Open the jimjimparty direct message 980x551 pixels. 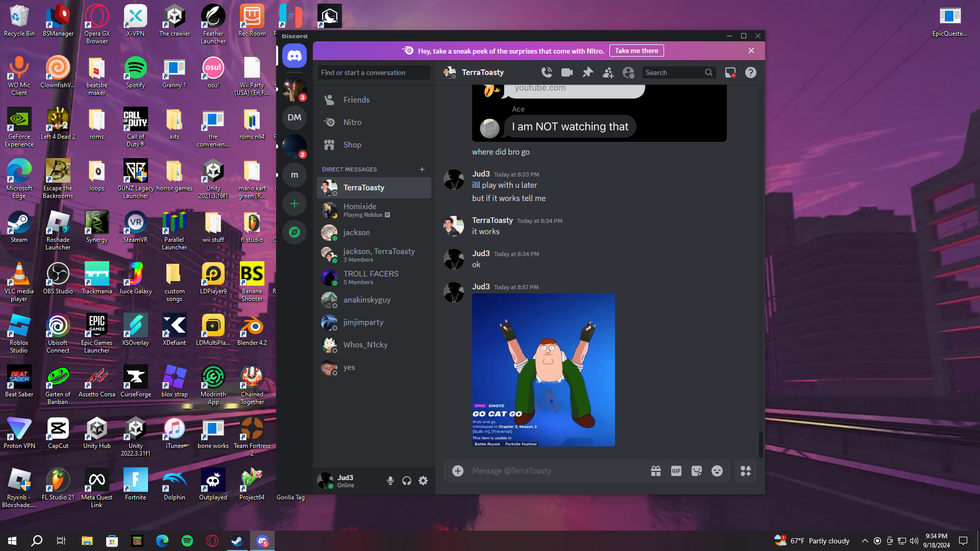pyautogui.click(x=363, y=322)
